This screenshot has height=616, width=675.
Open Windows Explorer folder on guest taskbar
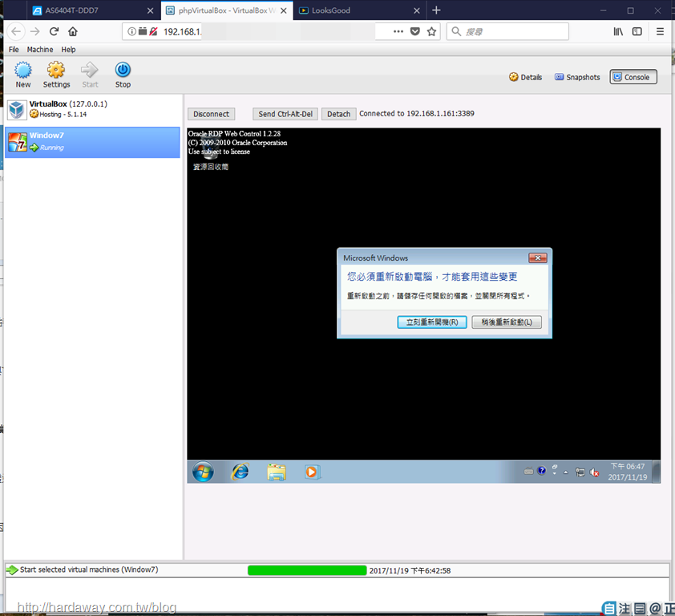(277, 472)
